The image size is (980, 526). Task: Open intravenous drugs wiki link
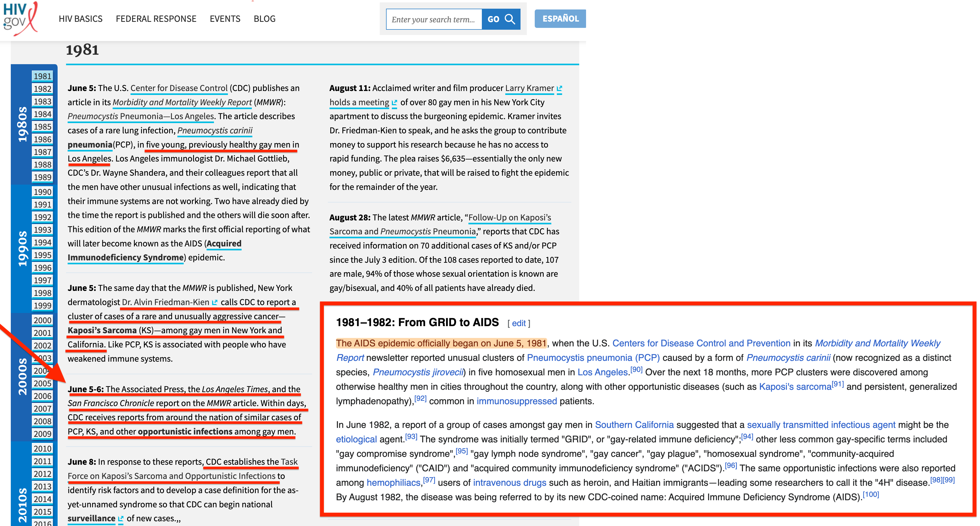coord(509,483)
